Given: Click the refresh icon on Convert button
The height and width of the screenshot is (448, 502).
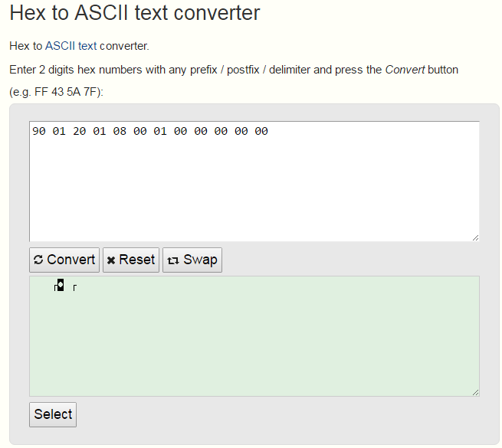Looking at the screenshot, I should [38, 260].
